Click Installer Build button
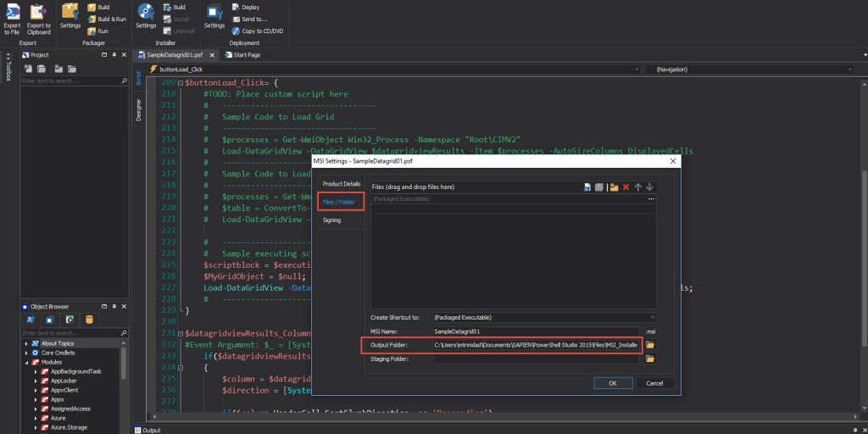This screenshot has width=868, height=434. [x=174, y=7]
